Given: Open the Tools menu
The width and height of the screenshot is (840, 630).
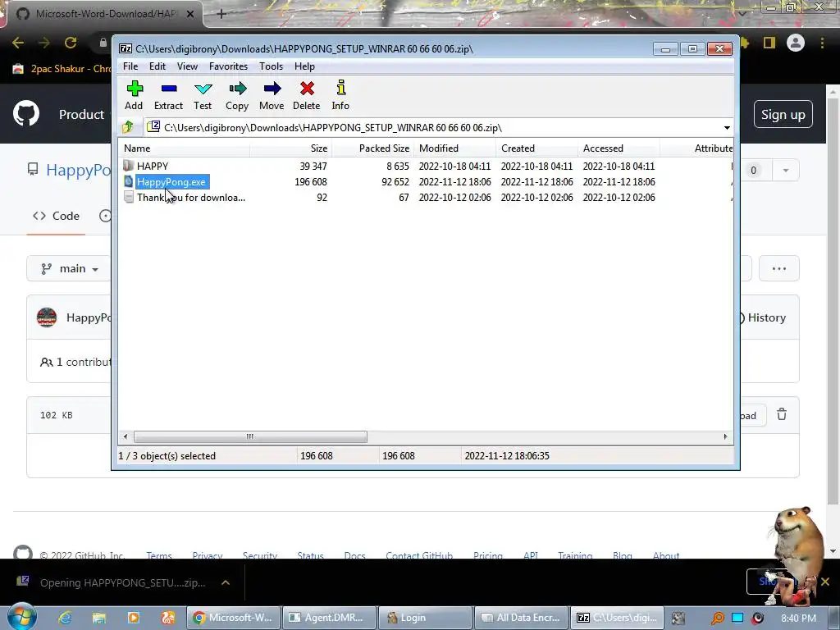Looking at the screenshot, I should (x=271, y=66).
